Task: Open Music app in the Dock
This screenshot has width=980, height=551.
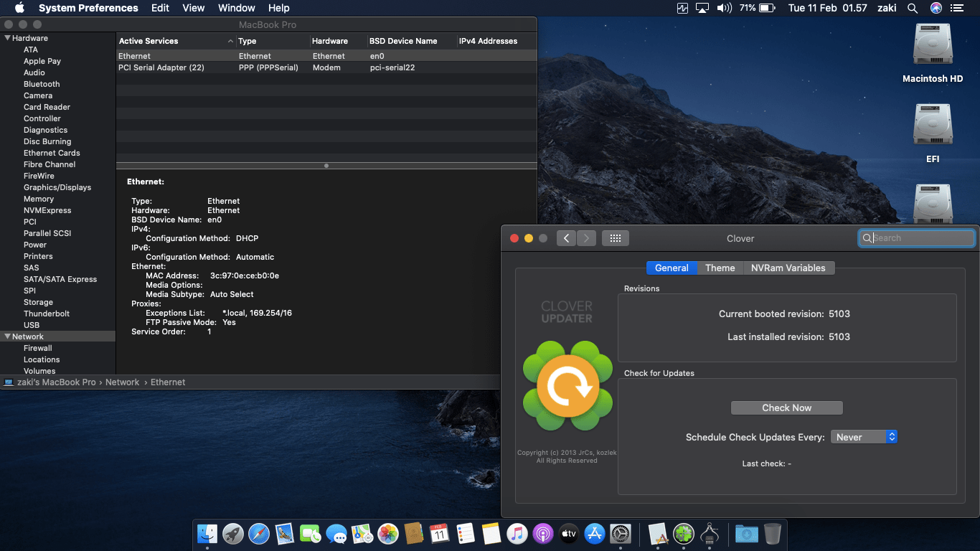Action: (x=517, y=533)
